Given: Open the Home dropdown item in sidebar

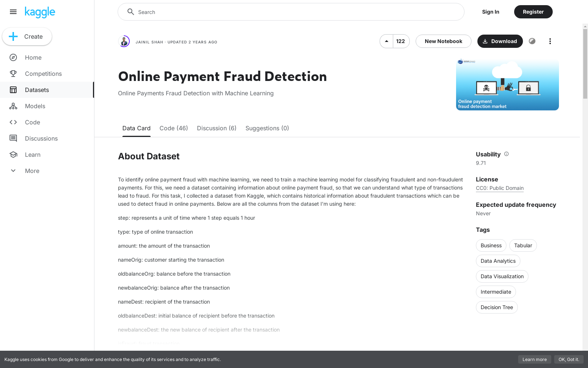Looking at the screenshot, I should pyautogui.click(x=13, y=57).
